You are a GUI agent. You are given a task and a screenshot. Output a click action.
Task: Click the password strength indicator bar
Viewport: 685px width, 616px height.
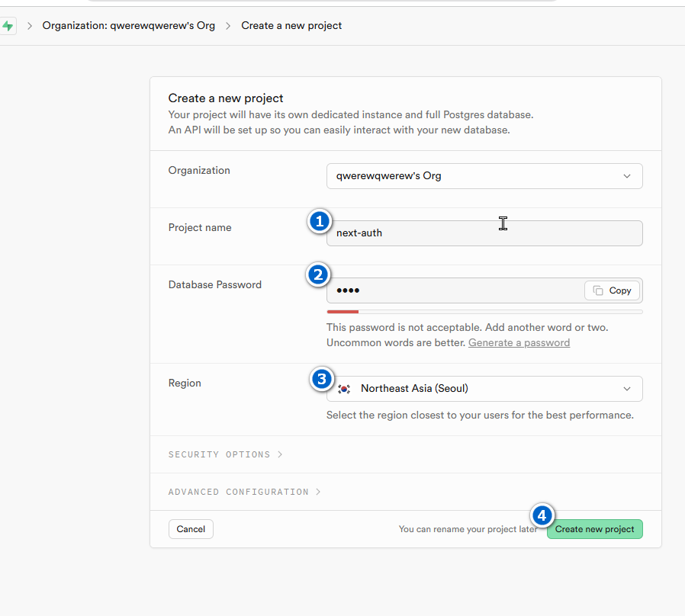coord(484,312)
